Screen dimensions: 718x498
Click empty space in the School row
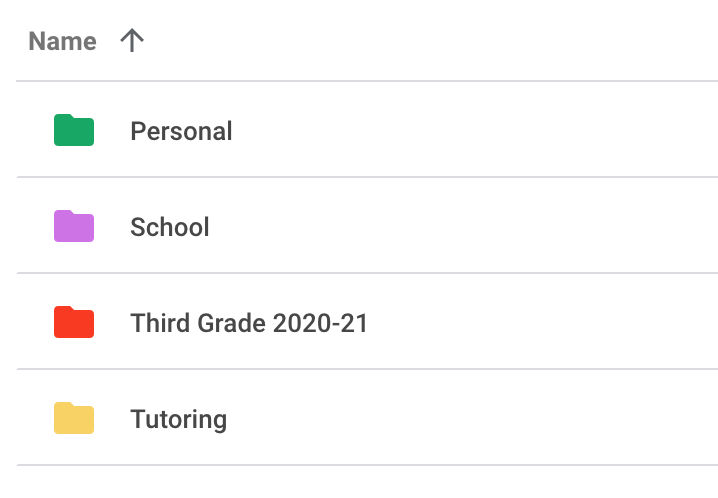(x=480, y=227)
